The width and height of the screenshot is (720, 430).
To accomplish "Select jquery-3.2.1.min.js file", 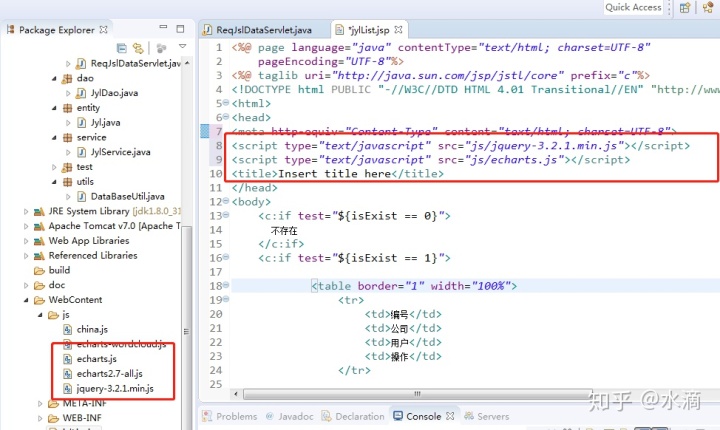I will (115, 388).
